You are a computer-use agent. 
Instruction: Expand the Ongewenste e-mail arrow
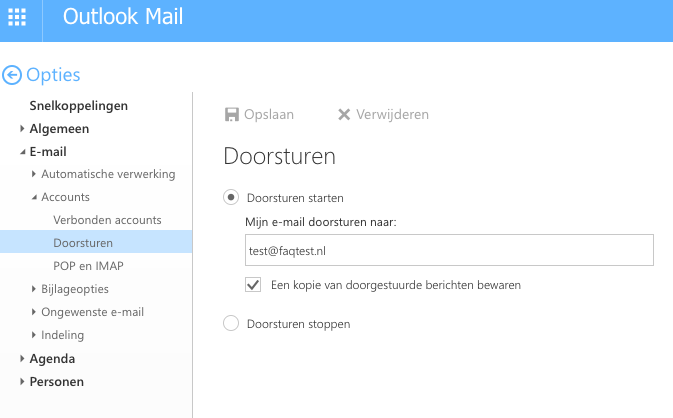(x=34, y=312)
